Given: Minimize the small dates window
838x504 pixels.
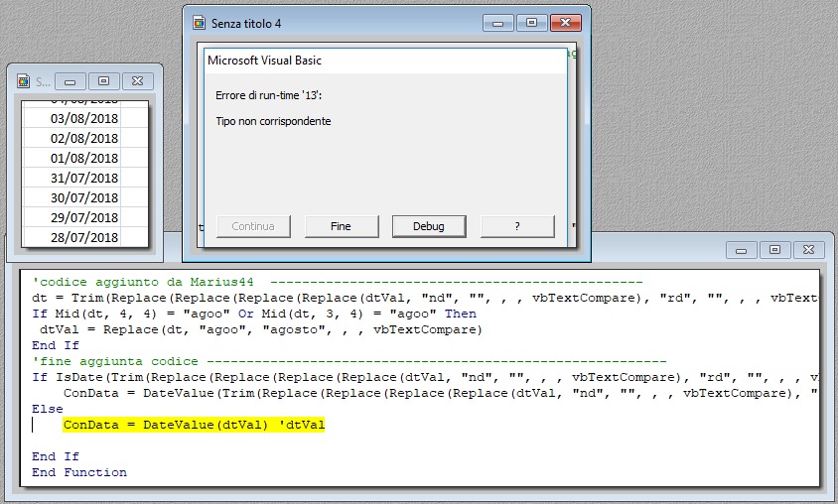Looking at the screenshot, I should click(70, 81).
